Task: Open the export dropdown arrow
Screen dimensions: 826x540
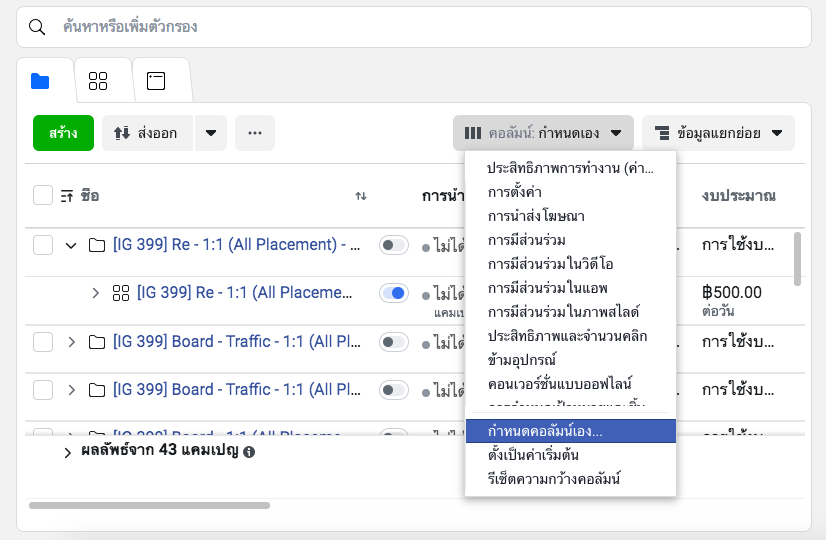Action: [x=211, y=133]
